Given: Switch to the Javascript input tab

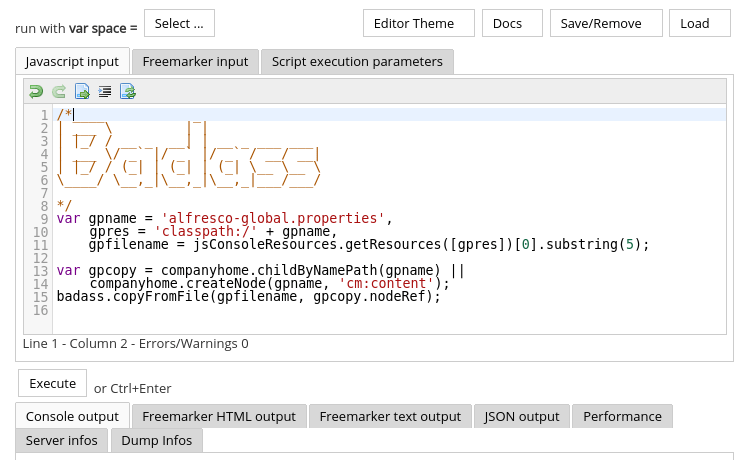Looking at the screenshot, I should tap(72, 61).
